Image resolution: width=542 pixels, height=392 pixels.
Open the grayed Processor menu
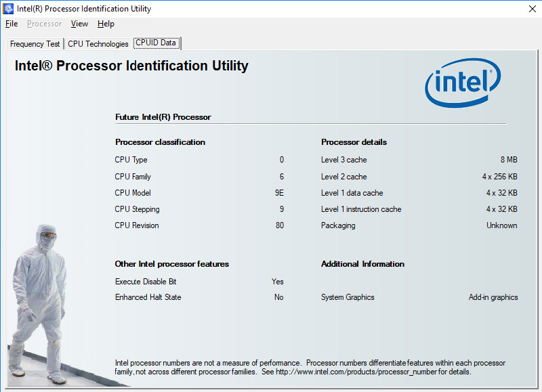(44, 24)
